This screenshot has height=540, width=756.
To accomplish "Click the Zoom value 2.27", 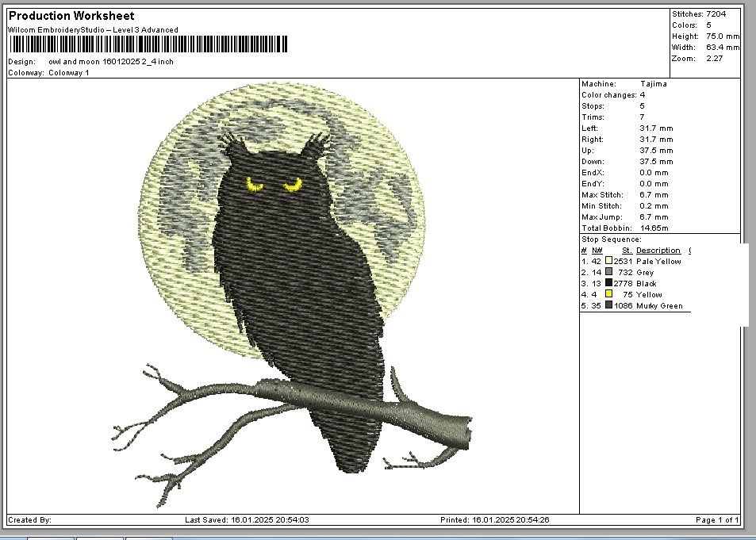I will (x=714, y=59).
